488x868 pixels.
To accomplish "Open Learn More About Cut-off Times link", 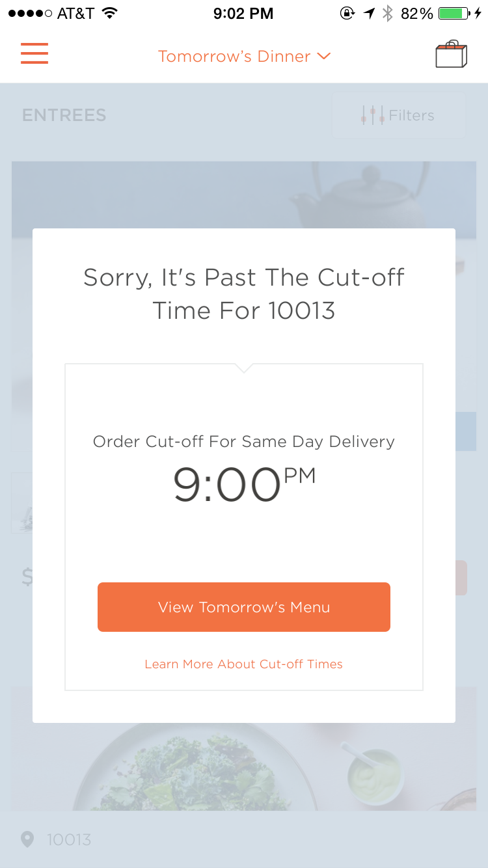I will point(243,664).
